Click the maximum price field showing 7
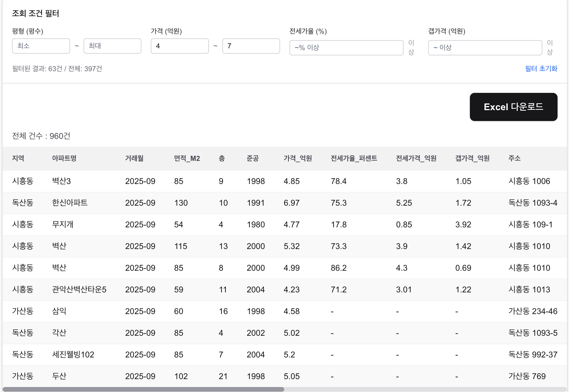This screenshot has height=392, width=569. pos(251,46)
